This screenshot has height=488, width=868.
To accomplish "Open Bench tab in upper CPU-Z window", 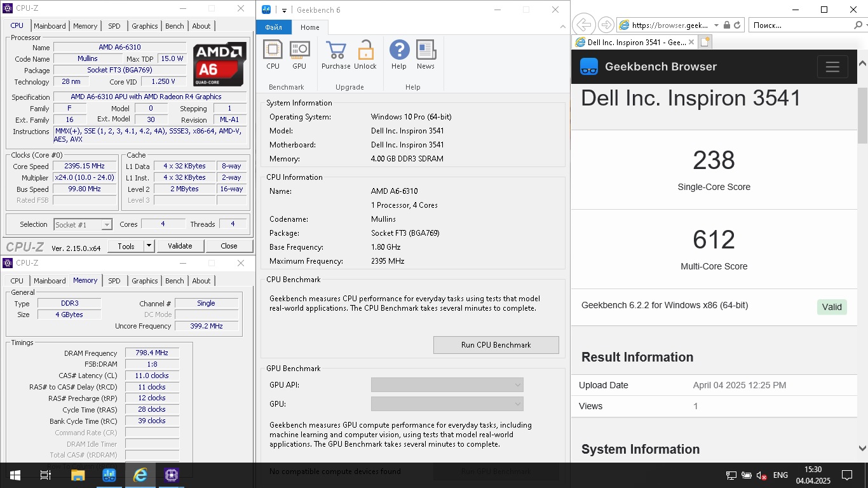I will coord(175,26).
